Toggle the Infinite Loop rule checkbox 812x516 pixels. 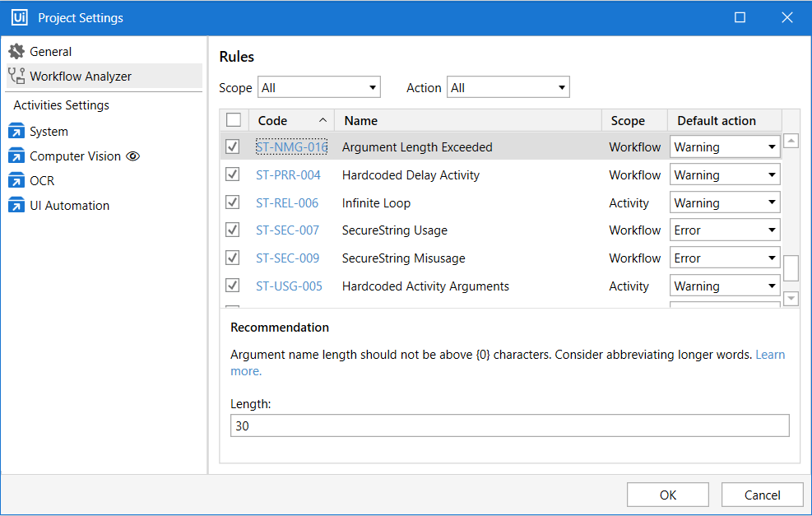pos(233,202)
